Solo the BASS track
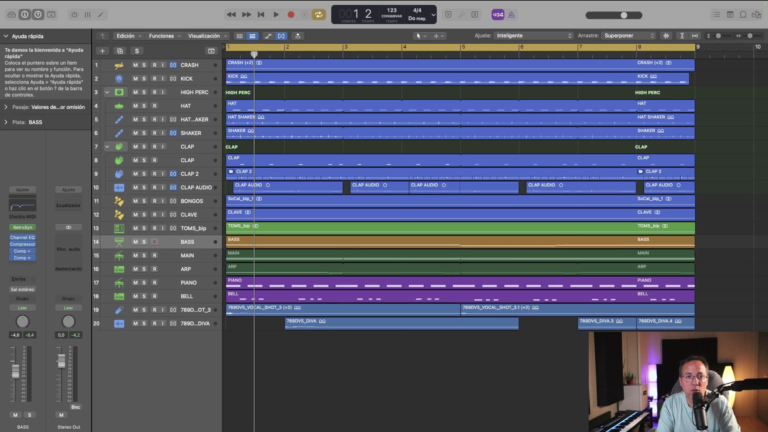The width and height of the screenshot is (768, 432). pos(144,242)
